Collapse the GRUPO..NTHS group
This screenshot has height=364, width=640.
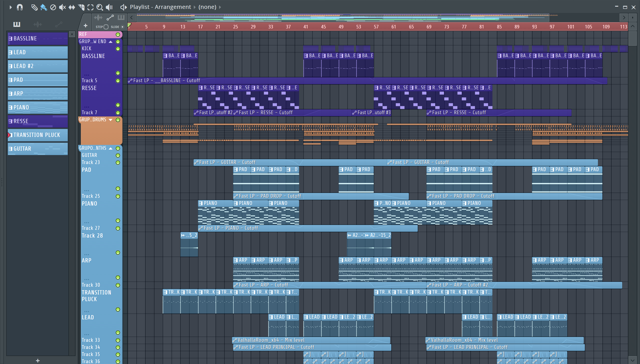[110, 148]
